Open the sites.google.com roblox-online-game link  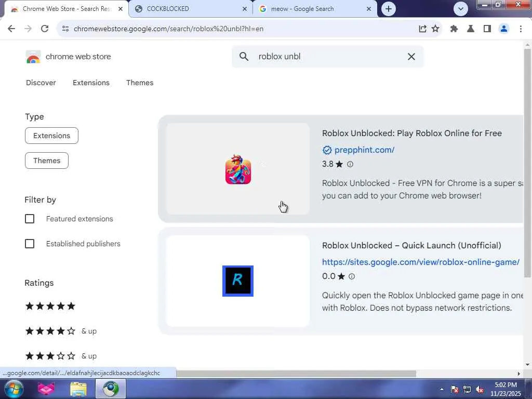421,262
